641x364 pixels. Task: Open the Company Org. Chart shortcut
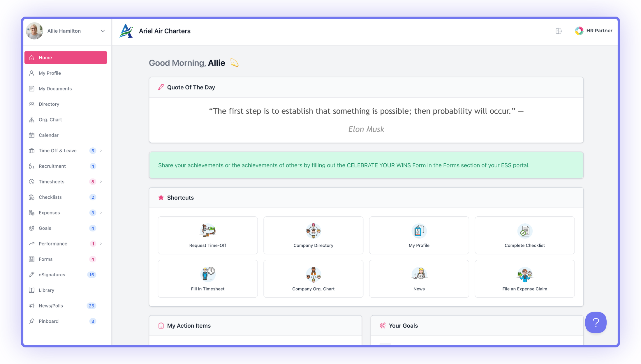pos(313,279)
